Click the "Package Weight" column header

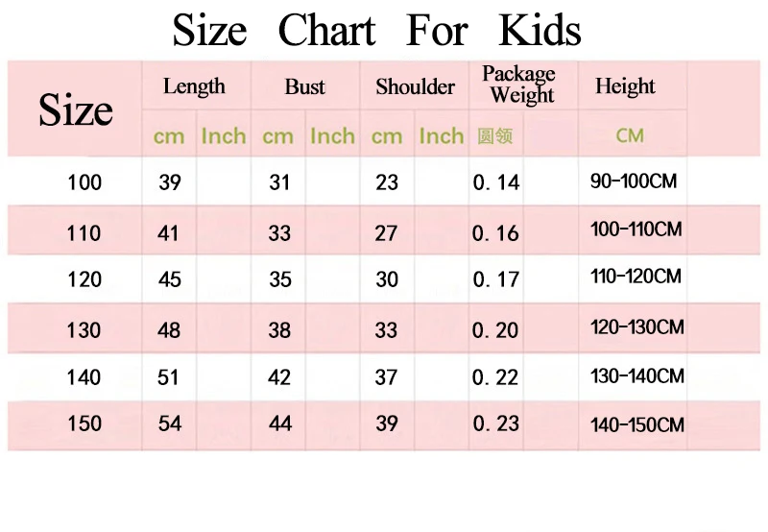(519, 85)
